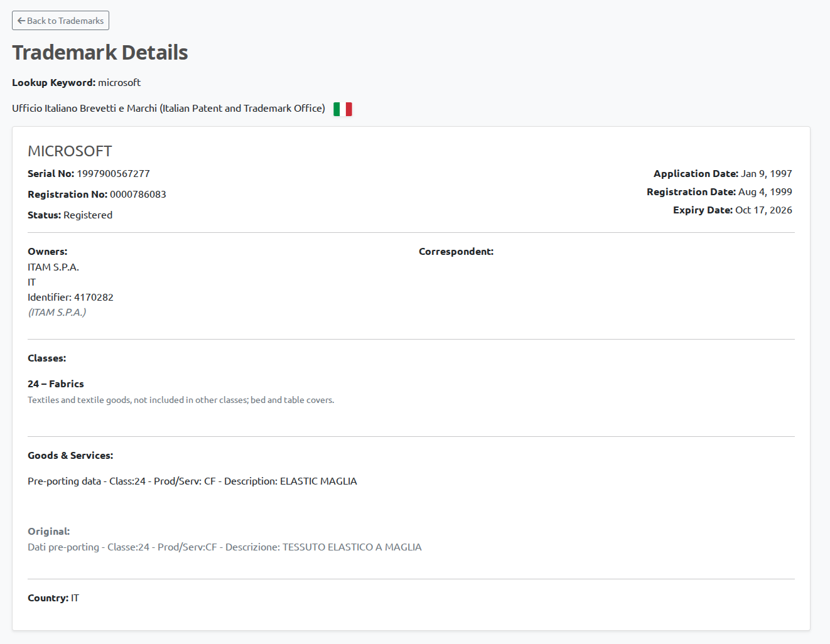Click the Country: IT line
The image size is (830, 644).
(x=53, y=598)
